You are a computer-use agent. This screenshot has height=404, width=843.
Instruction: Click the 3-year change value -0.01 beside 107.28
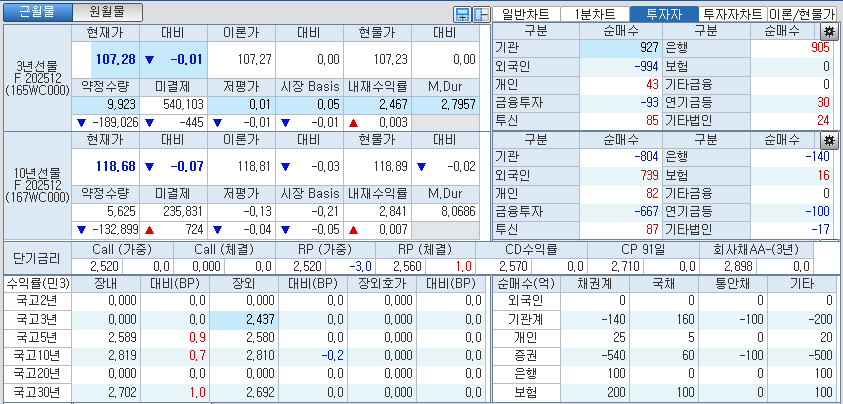click(x=187, y=60)
